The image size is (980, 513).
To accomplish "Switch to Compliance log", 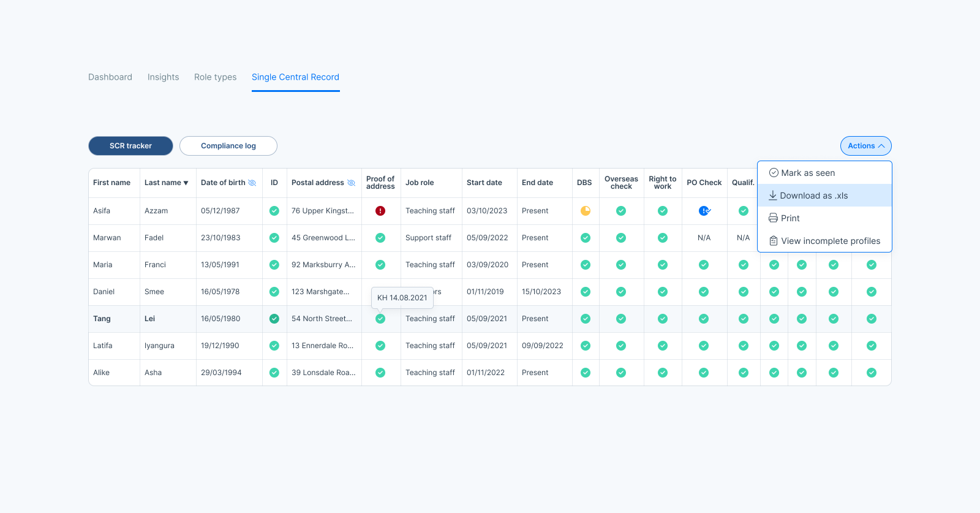I will click(x=228, y=146).
